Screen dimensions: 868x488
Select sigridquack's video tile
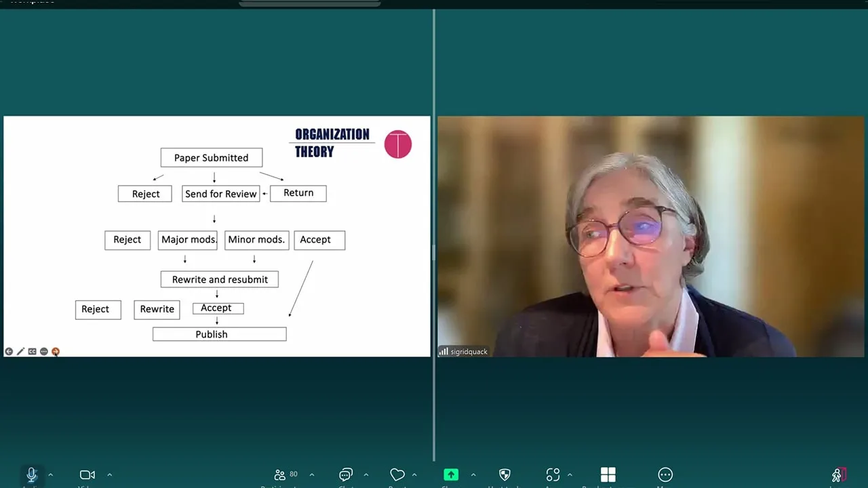[651, 237]
